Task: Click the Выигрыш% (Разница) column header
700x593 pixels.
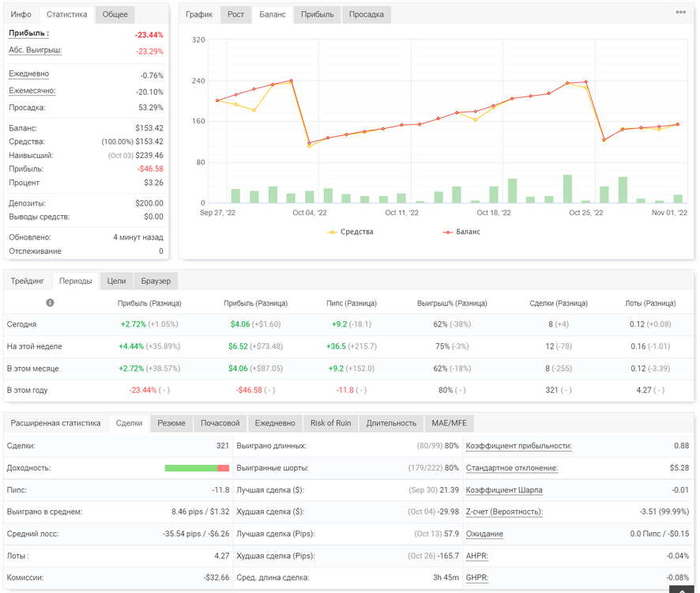Action: (x=452, y=304)
